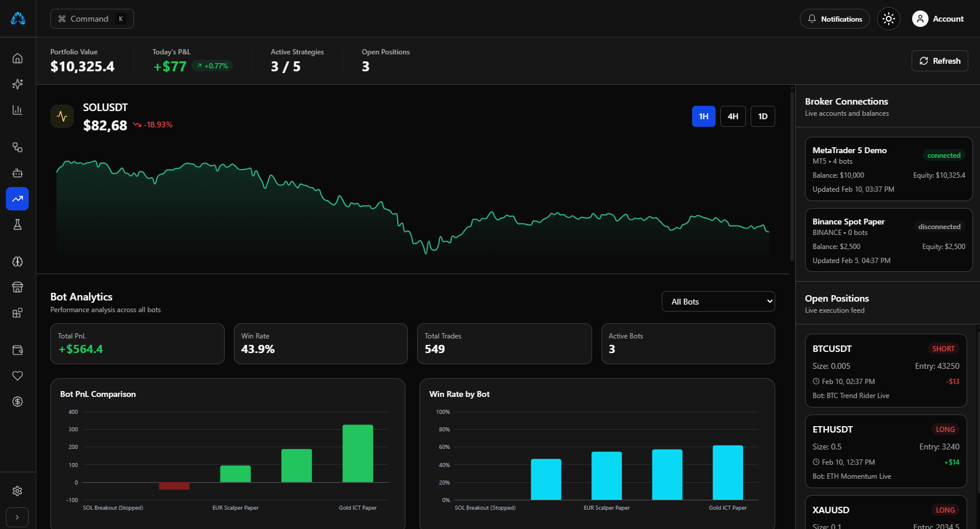980x529 pixels.
Task: Click the disconnected status badge
Action: [939, 227]
